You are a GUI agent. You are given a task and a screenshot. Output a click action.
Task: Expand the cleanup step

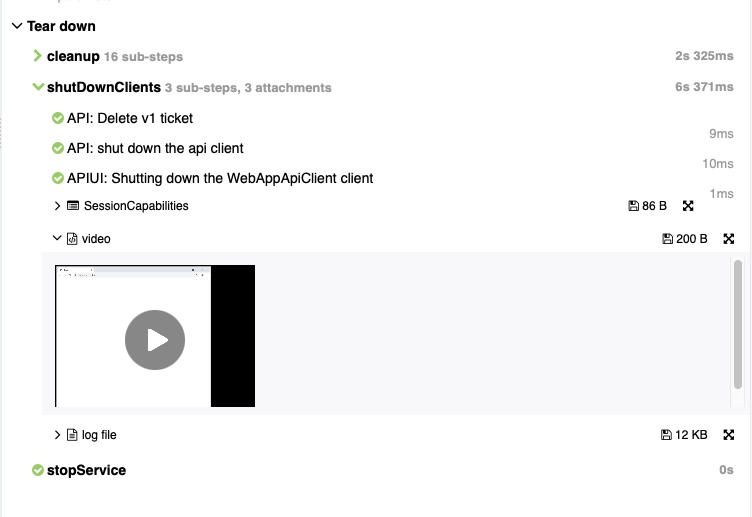pyautogui.click(x=37, y=56)
